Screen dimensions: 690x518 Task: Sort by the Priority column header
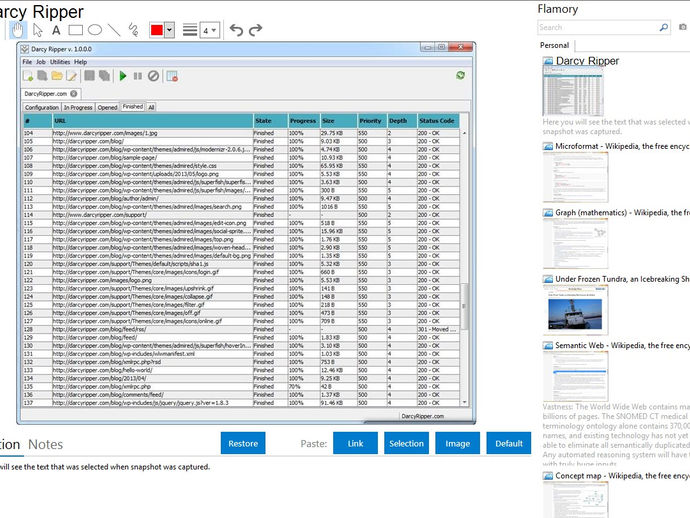click(x=372, y=121)
